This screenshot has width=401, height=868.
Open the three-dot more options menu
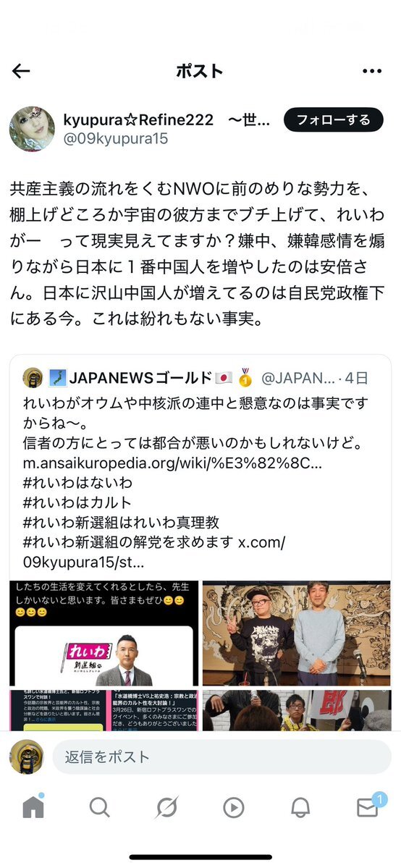(x=372, y=71)
